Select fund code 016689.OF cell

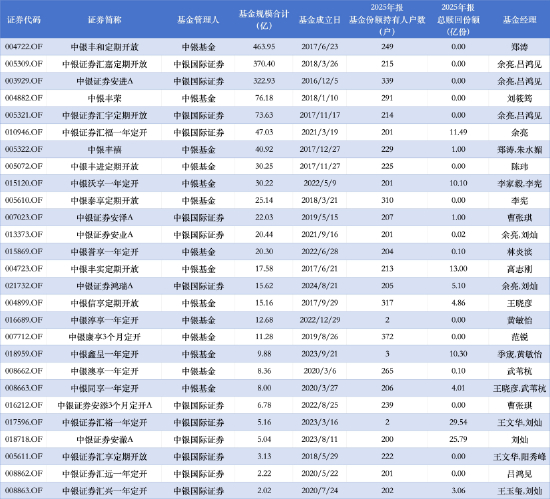pos(24,320)
